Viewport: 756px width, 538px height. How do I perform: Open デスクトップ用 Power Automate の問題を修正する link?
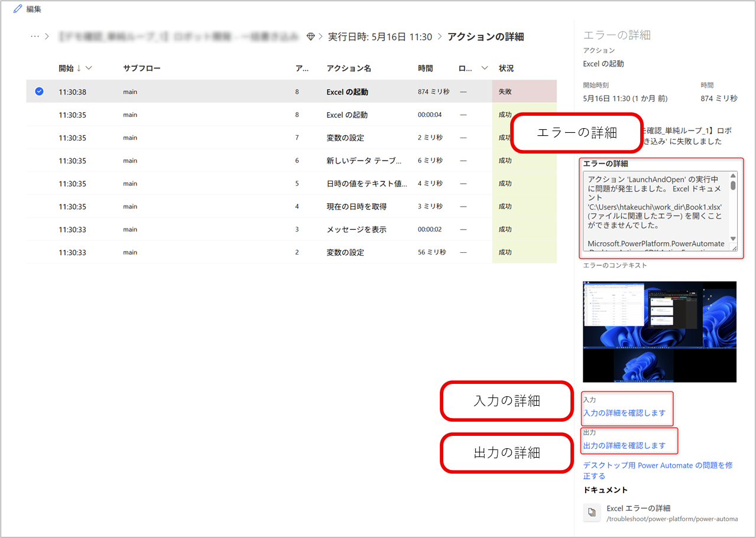pyautogui.click(x=658, y=470)
